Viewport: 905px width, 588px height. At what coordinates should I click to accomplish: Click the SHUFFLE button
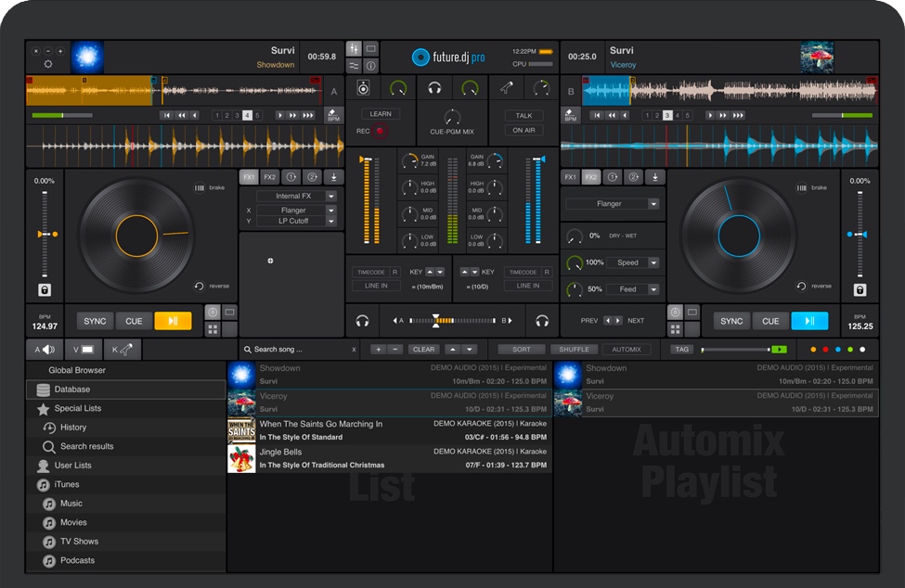575,350
